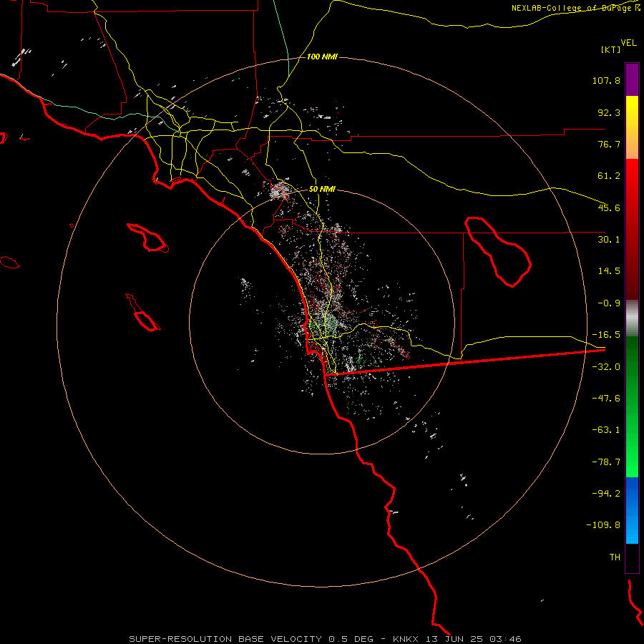Select the -47.6 legend value
This screenshot has height=644, width=644.
606,399
